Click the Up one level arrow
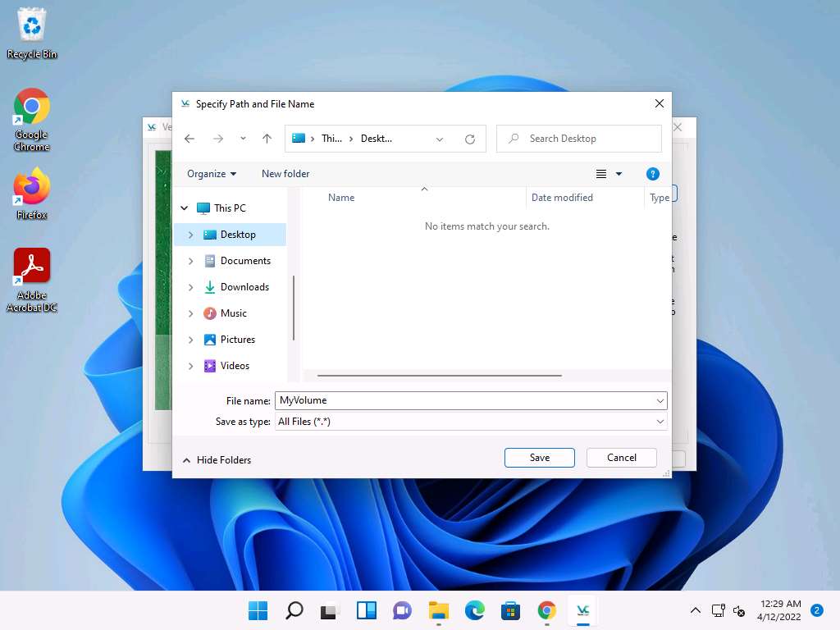 267,139
